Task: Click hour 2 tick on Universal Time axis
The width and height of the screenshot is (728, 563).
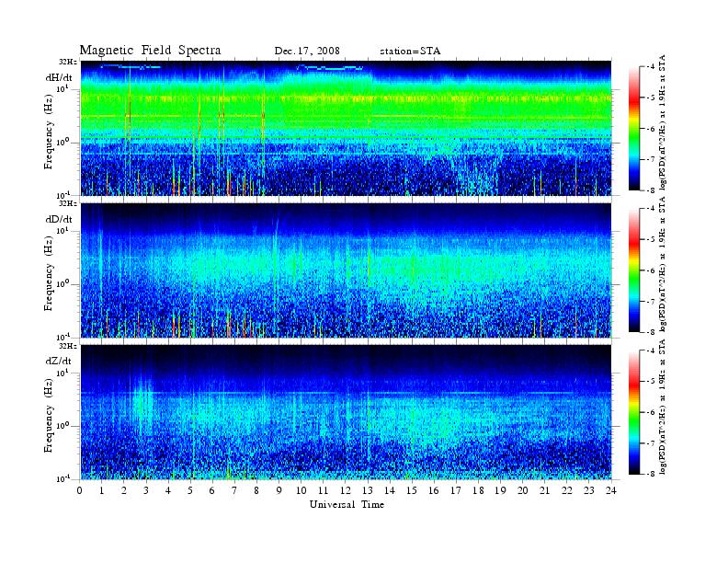Action: (124, 490)
